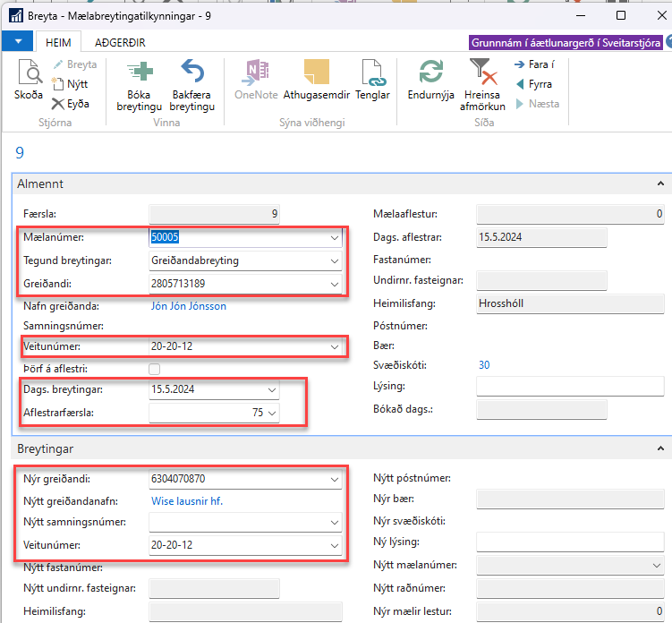Click Bakfæra breytingu undo icon
This screenshot has width=672, height=623.
[x=192, y=73]
